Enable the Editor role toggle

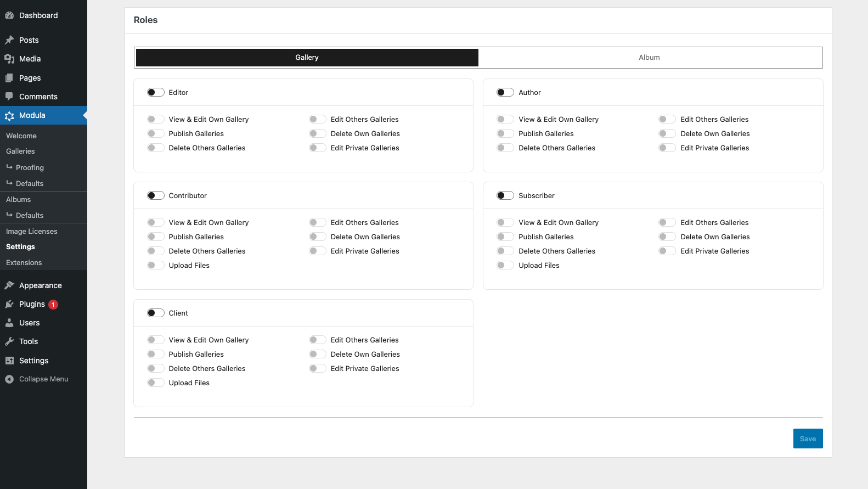(x=156, y=92)
